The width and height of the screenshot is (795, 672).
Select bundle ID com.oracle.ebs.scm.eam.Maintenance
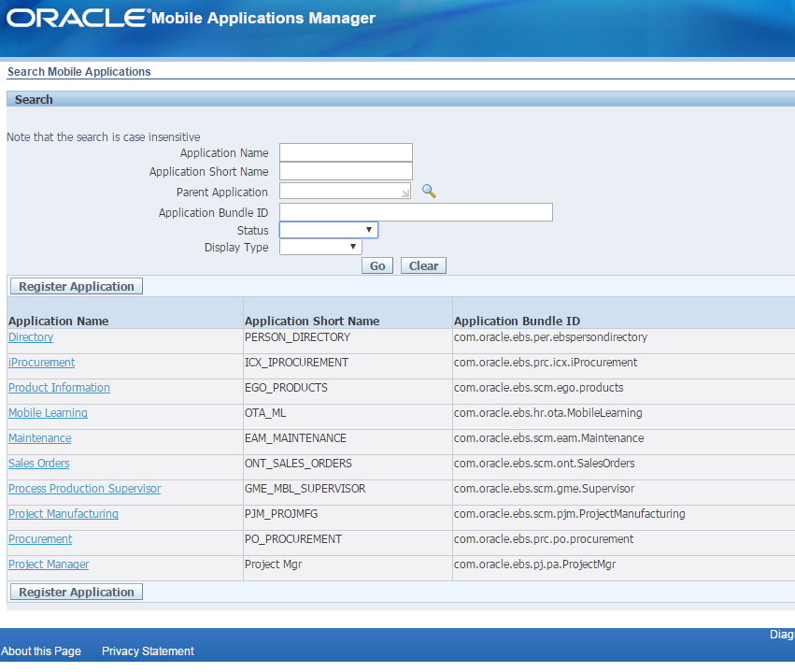(x=548, y=438)
